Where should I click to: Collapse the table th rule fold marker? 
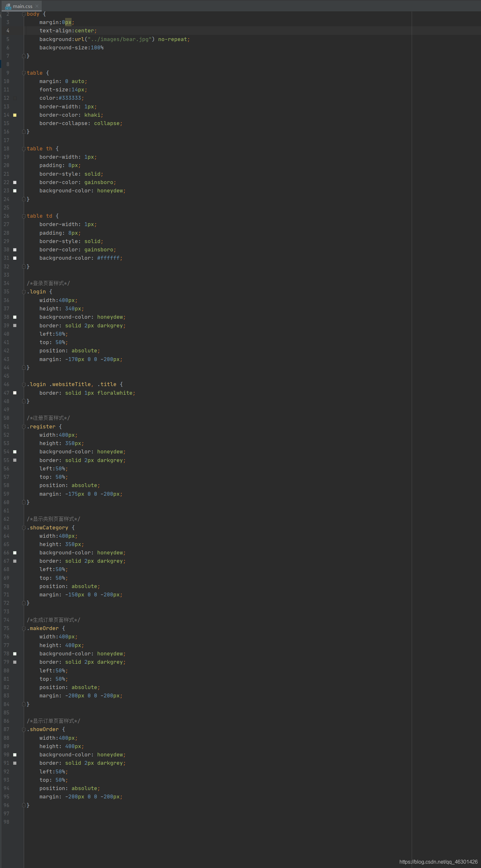pyautogui.click(x=24, y=149)
